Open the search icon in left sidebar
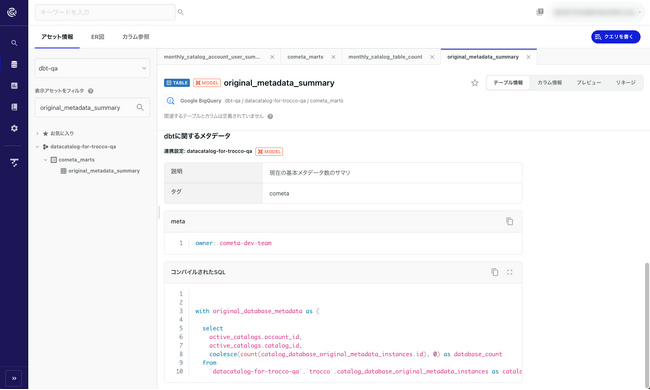The image size is (650, 390). click(14, 43)
